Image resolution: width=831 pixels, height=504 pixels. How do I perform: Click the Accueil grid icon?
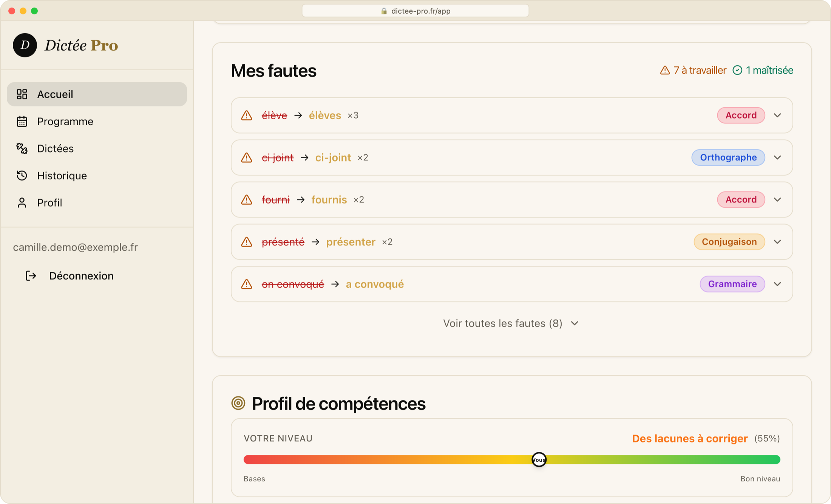click(22, 94)
